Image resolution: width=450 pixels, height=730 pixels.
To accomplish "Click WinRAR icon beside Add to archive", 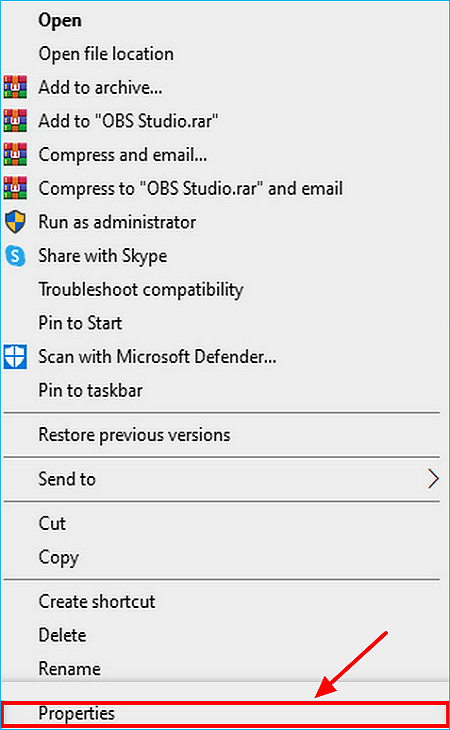I will pyautogui.click(x=15, y=87).
